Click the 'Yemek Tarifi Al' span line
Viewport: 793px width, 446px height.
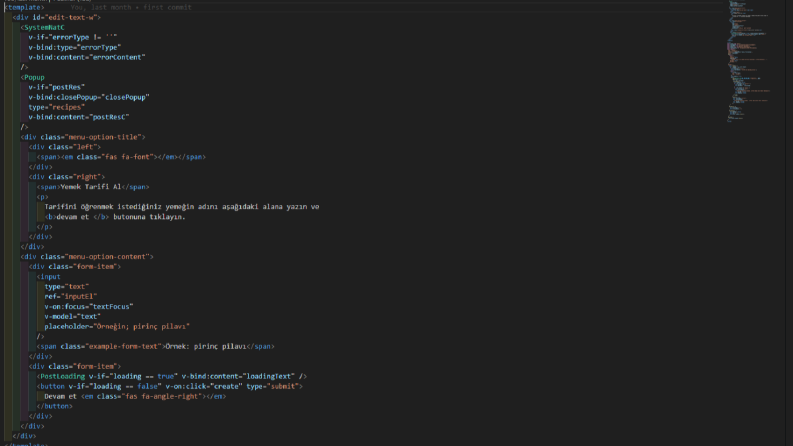93,187
